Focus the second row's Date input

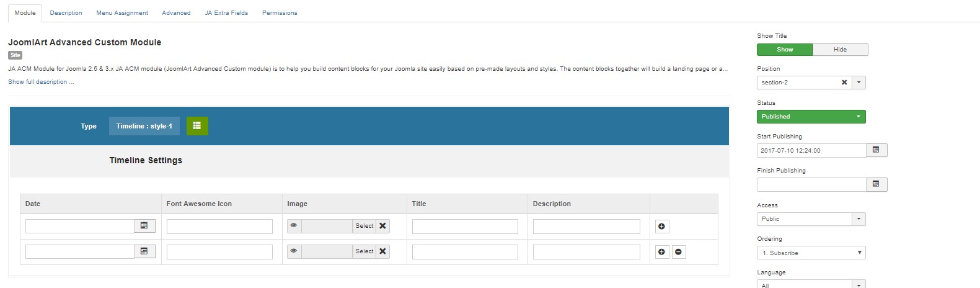coord(80,251)
